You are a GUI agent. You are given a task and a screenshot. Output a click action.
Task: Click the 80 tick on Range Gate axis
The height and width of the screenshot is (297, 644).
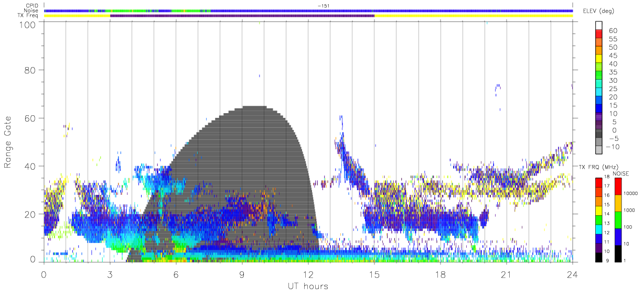[30, 70]
